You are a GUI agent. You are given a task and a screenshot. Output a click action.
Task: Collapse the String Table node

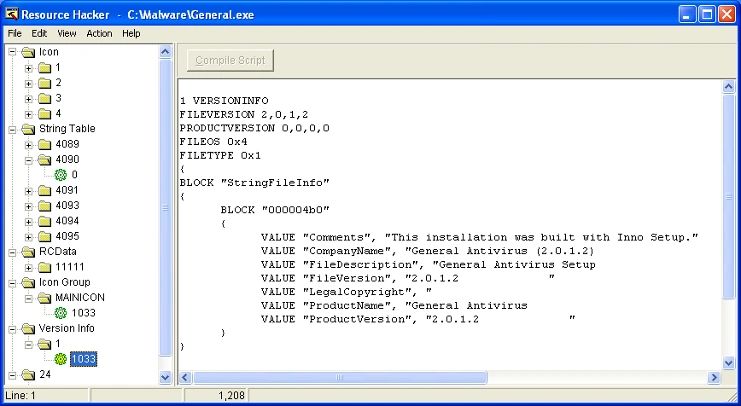click(13, 130)
